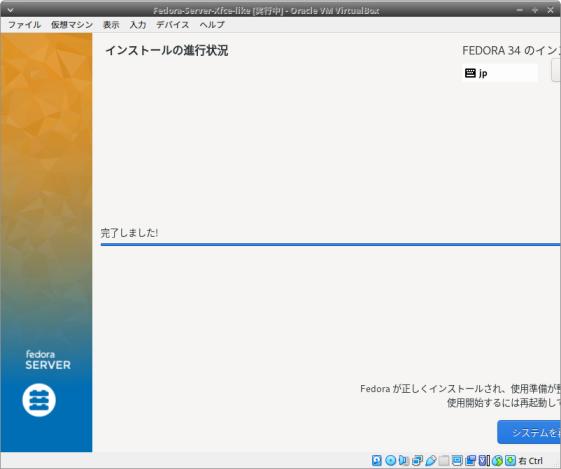The image size is (561, 469).
Task: Open the ファイル menu
Action: tap(24, 25)
